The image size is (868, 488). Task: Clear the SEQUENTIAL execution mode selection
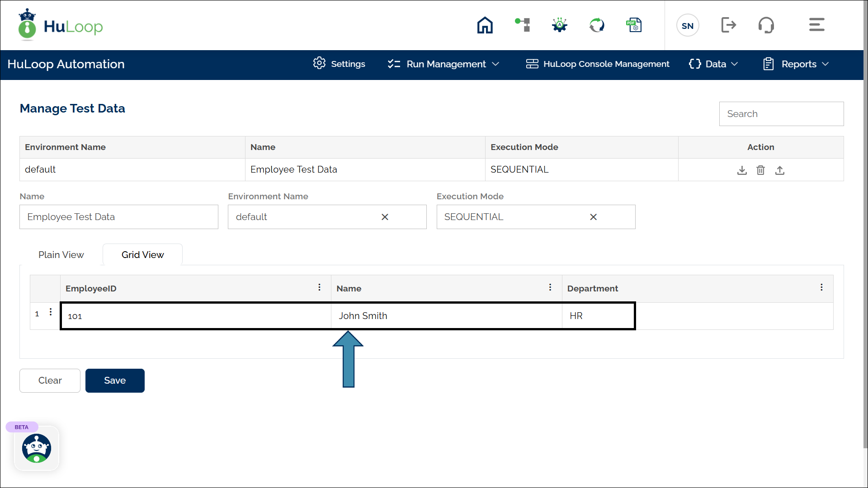594,217
